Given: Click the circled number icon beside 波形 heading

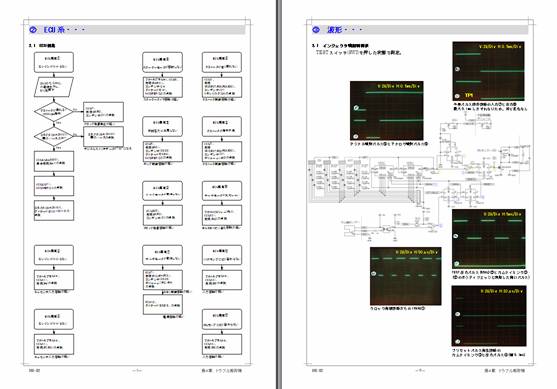Looking at the screenshot, I should pyautogui.click(x=316, y=30).
